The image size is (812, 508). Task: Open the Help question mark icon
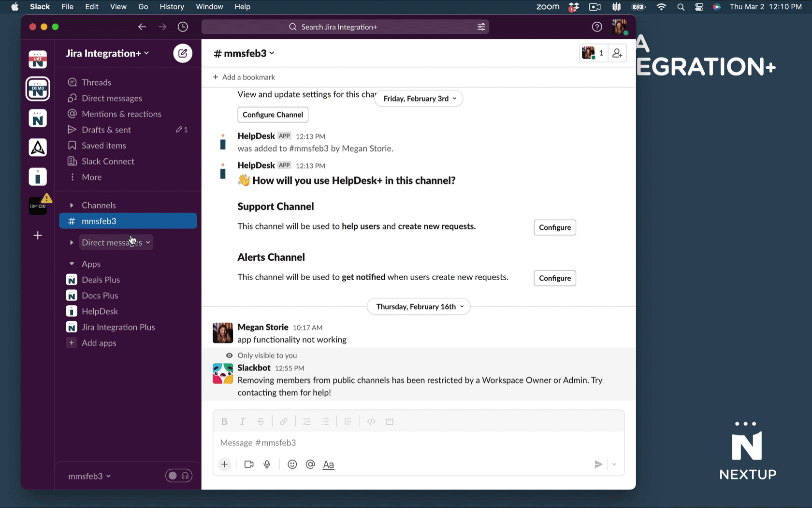(x=597, y=27)
